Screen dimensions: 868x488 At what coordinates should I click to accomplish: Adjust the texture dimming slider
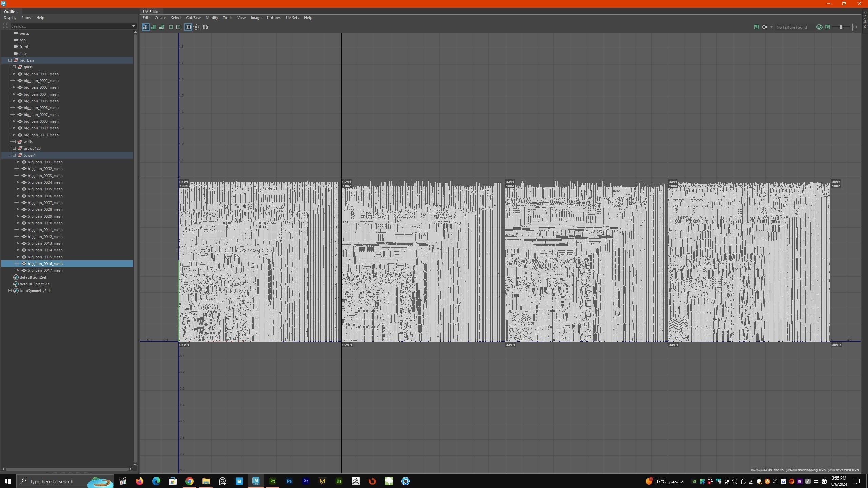(x=841, y=27)
